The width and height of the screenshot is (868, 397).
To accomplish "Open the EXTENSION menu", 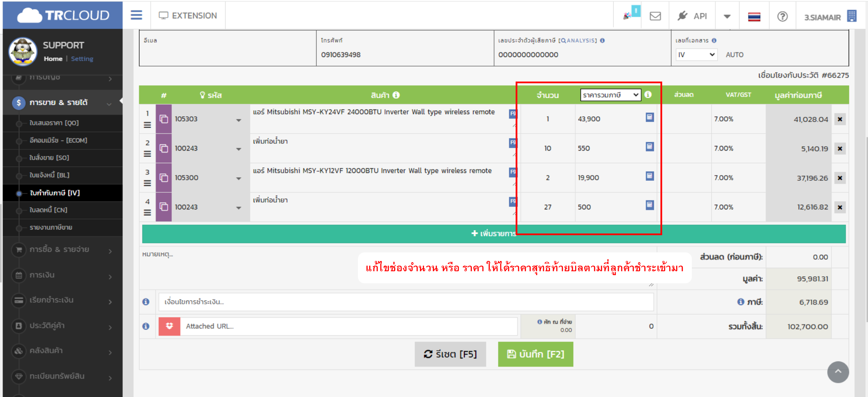I will point(188,15).
